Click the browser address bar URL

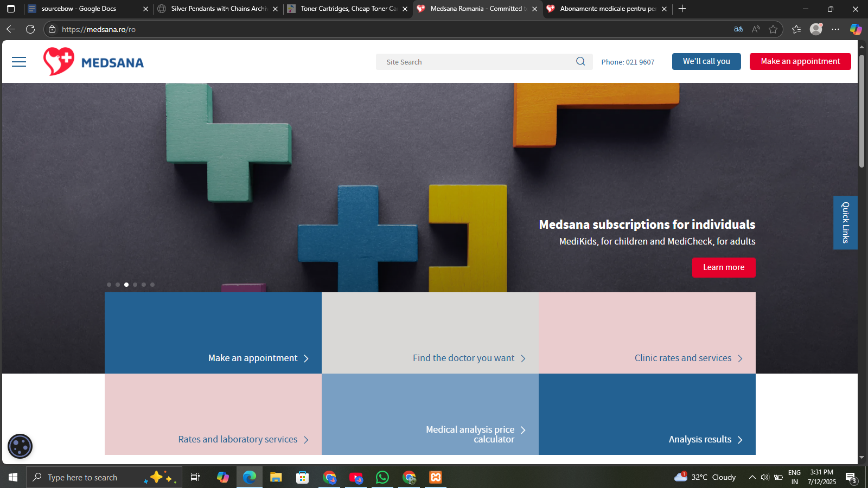tap(99, 29)
